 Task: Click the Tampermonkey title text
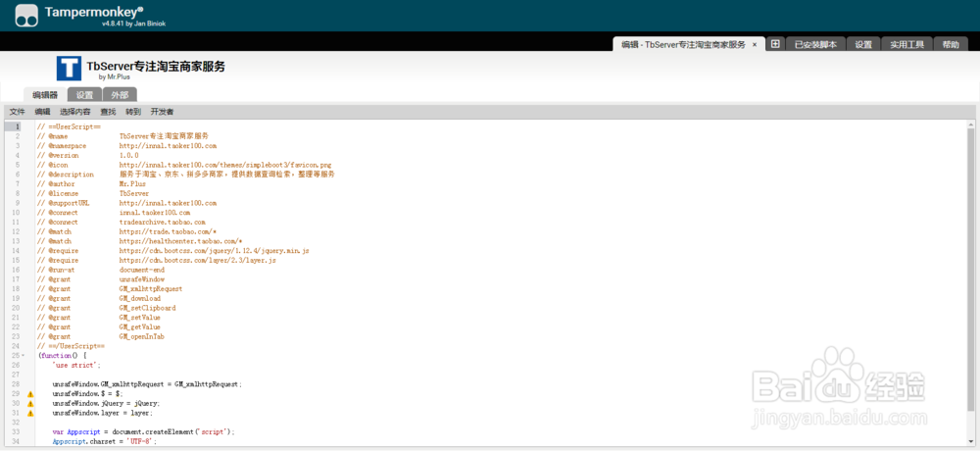94,11
